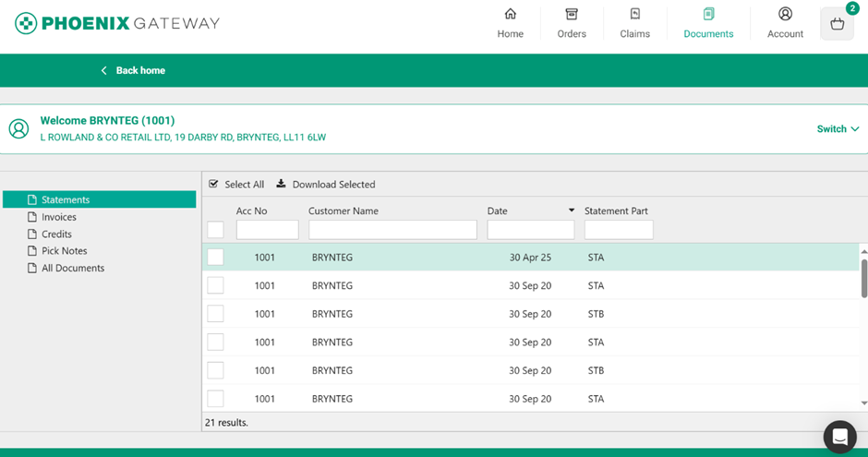This screenshot has width=868, height=457.
Task: Check the header row checkbox in the table
Action: [x=215, y=230]
